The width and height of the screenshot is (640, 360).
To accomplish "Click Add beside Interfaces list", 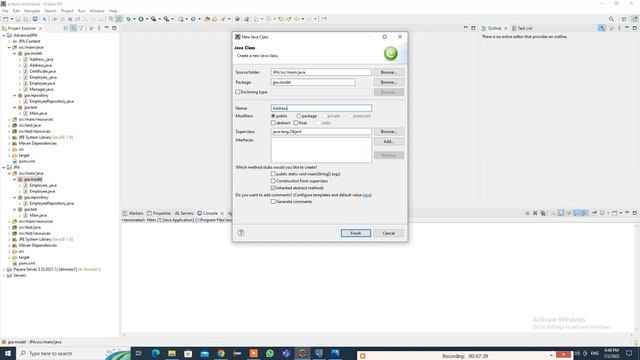I will pos(389,142).
